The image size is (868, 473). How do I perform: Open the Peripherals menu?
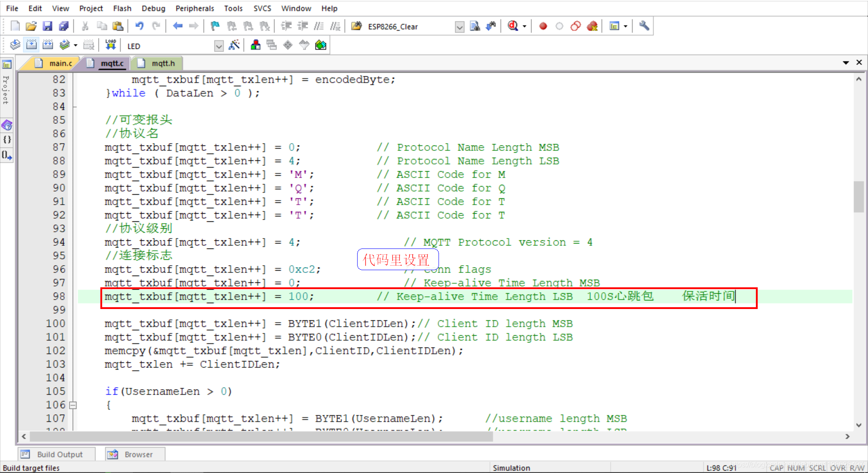194,8
